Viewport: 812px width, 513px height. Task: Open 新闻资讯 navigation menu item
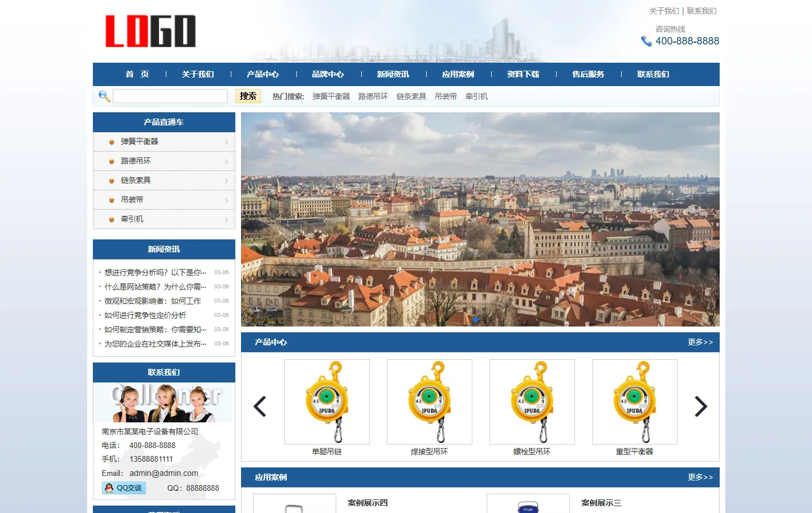click(x=393, y=74)
